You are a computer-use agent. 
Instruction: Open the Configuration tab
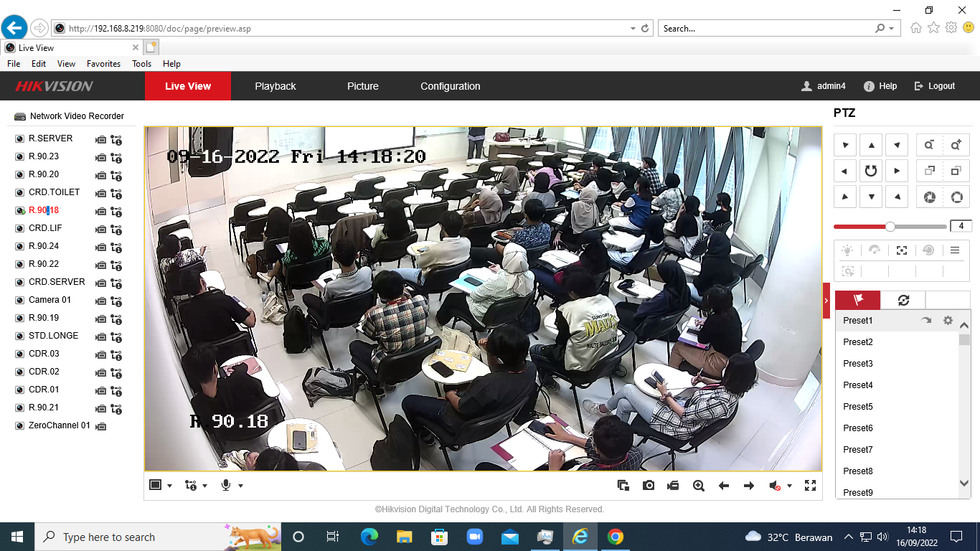451,86
